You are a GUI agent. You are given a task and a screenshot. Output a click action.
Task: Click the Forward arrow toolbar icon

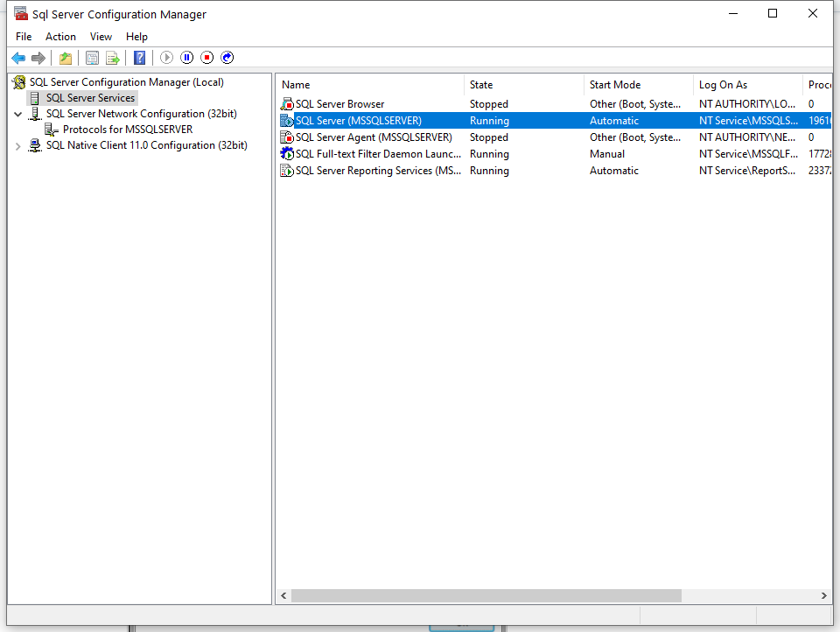point(38,58)
